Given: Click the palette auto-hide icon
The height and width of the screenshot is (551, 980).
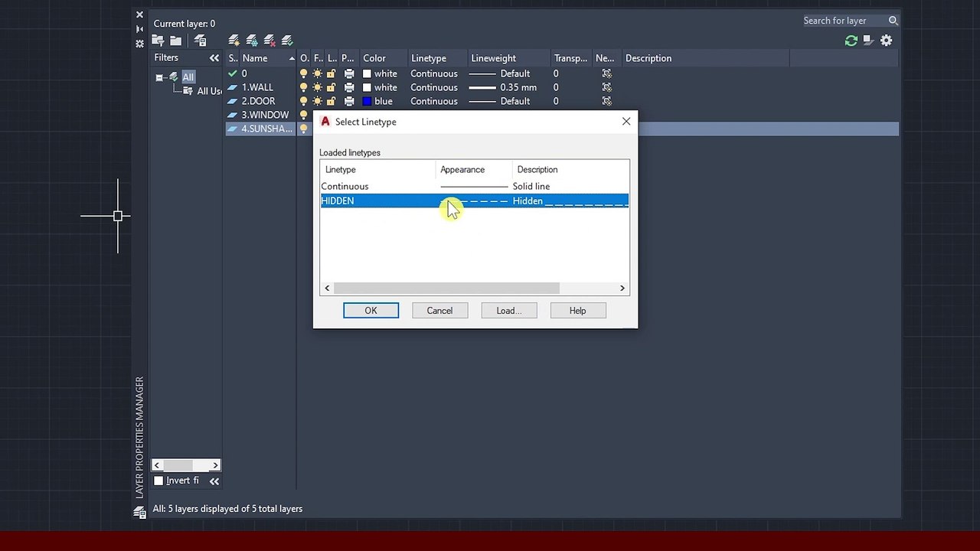Looking at the screenshot, I should 139,29.
